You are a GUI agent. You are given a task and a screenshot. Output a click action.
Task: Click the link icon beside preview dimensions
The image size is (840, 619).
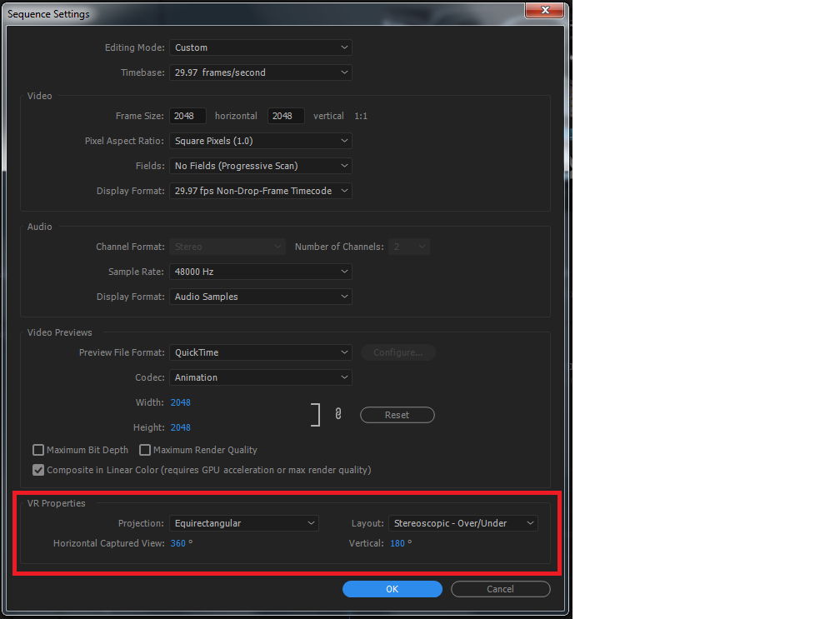[x=337, y=412]
